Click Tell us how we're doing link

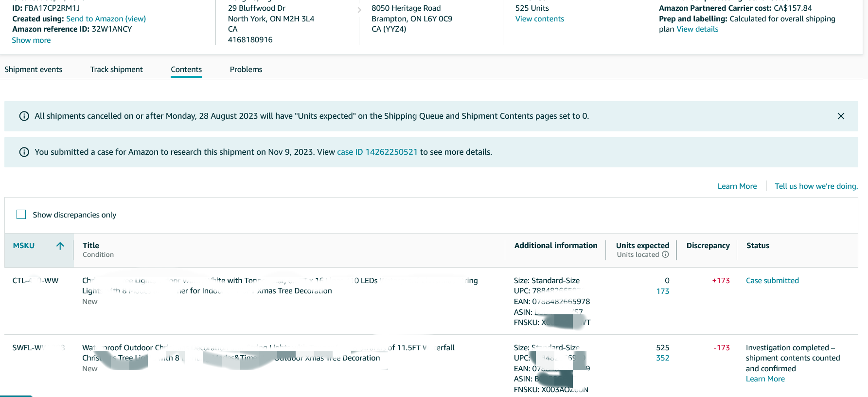[816, 186]
